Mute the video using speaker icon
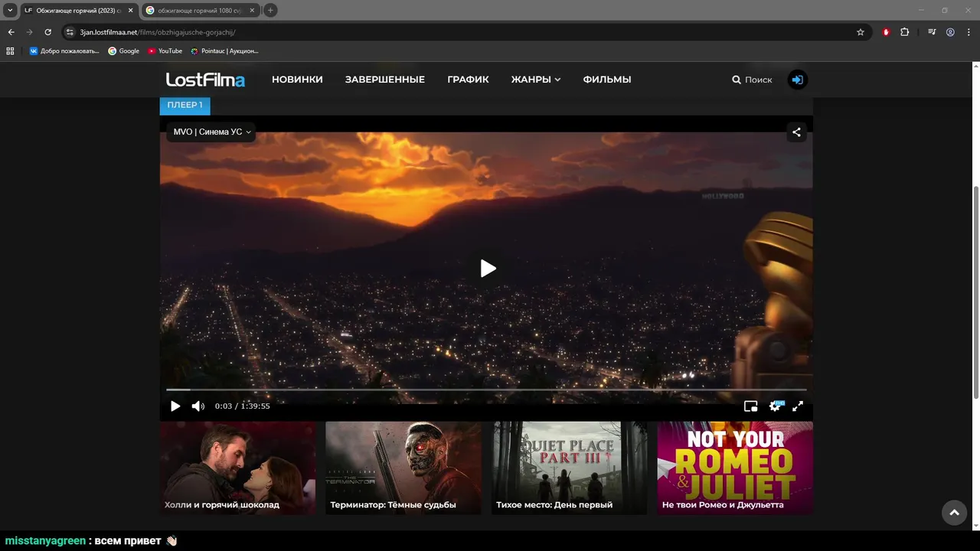The image size is (980, 551). pyautogui.click(x=198, y=406)
